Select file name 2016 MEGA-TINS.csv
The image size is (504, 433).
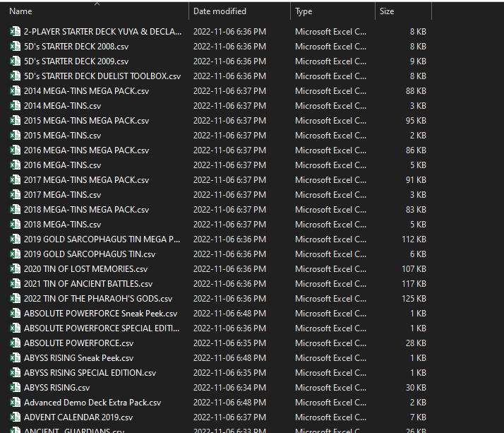(62, 165)
